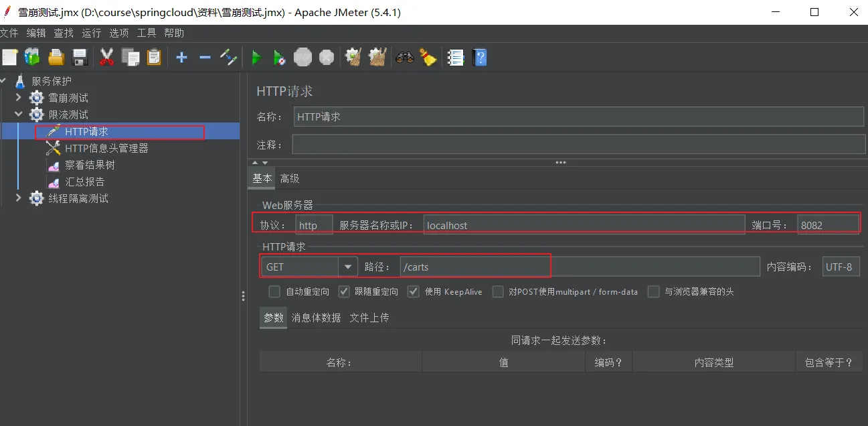Open the 运行 menu
868x426 pixels.
pos(92,33)
